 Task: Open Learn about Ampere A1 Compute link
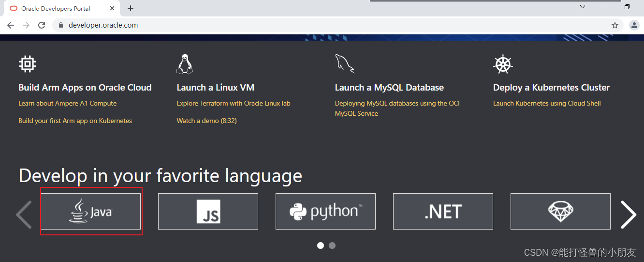pyautogui.click(x=67, y=103)
